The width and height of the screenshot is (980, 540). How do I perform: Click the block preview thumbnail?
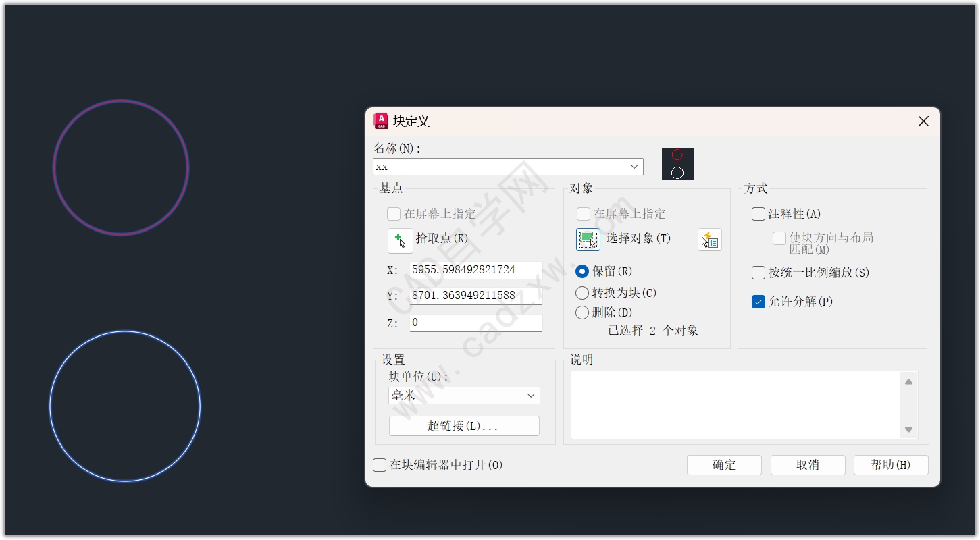point(677,164)
